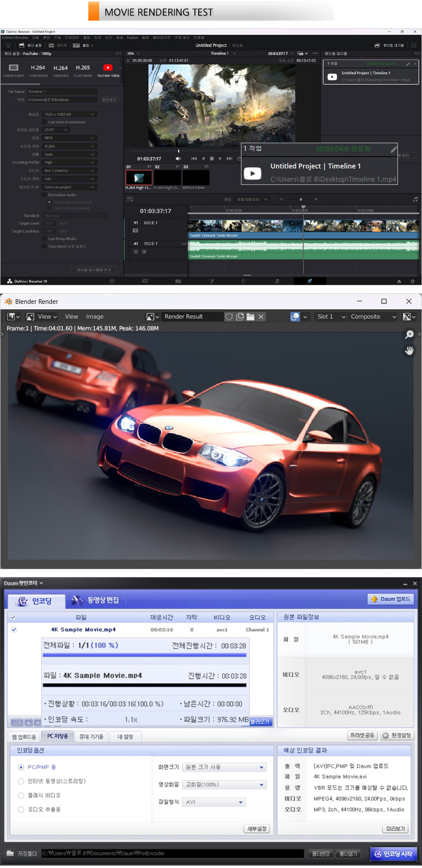Viewport: 422px width, 868px height.
Task: Unlink the Render Result image with X
Action: click(261, 317)
